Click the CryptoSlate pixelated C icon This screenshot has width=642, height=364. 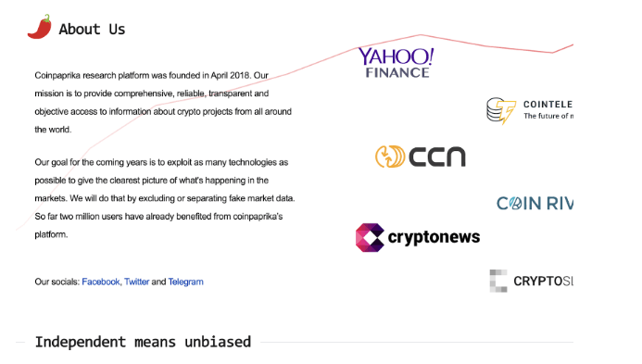point(498,281)
